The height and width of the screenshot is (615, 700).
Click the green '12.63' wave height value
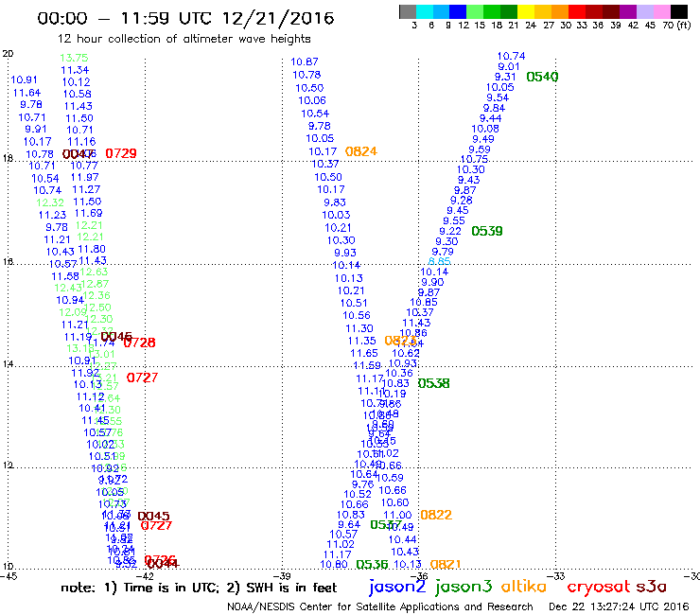coord(95,272)
